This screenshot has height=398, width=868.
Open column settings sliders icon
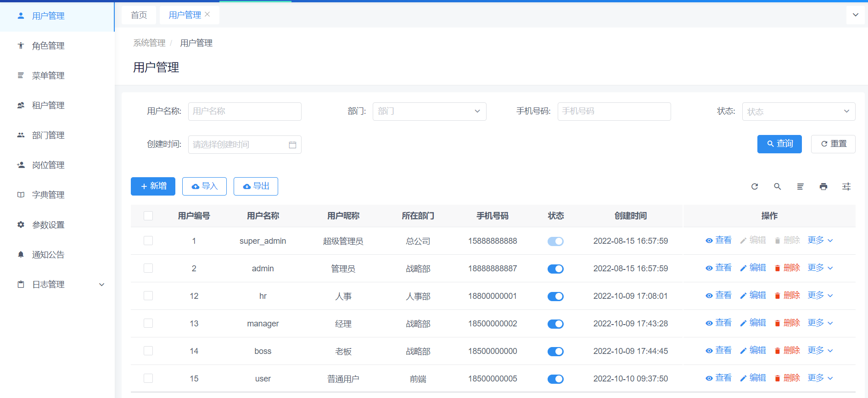tap(846, 186)
